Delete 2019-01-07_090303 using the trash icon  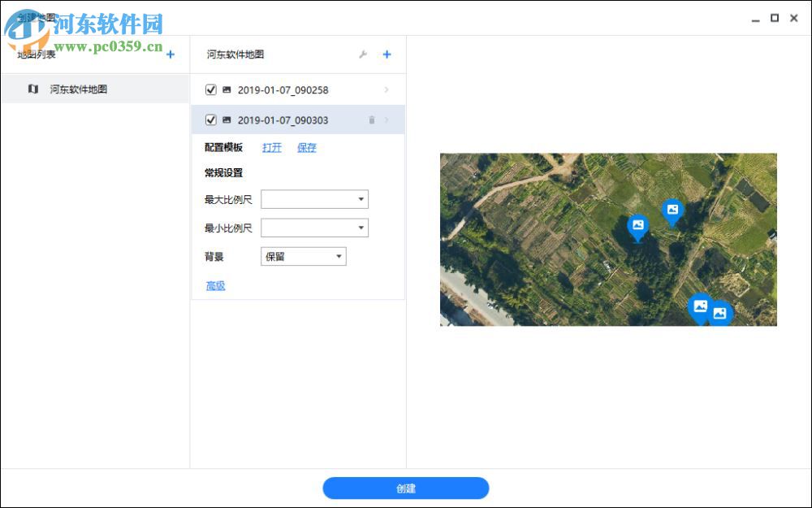[x=371, y=119]
